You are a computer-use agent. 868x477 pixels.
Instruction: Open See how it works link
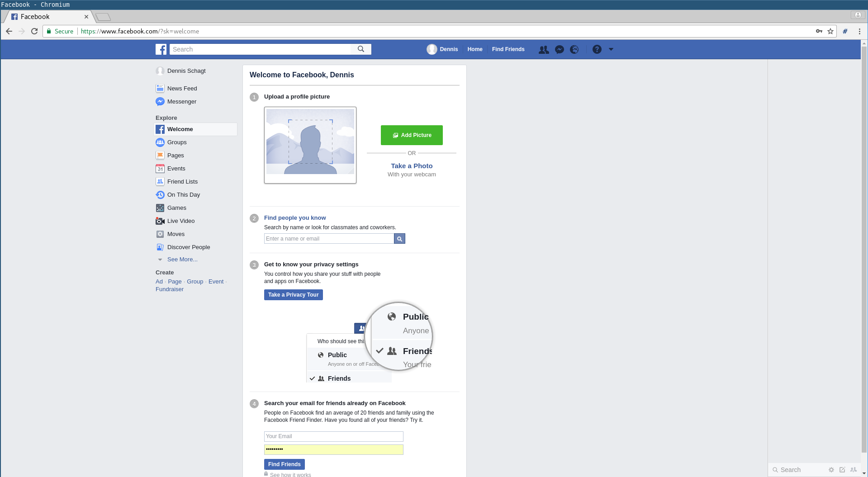[x=290, y=475]
